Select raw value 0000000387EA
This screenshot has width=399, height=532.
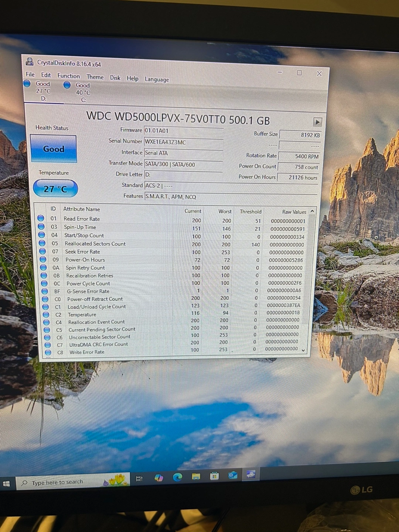point(284,306)
